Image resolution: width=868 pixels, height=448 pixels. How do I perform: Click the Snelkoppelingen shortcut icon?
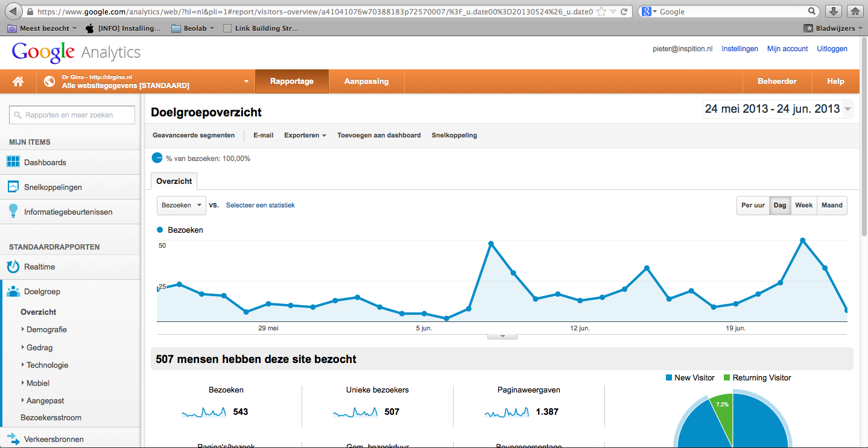click(x=13, y=187)
